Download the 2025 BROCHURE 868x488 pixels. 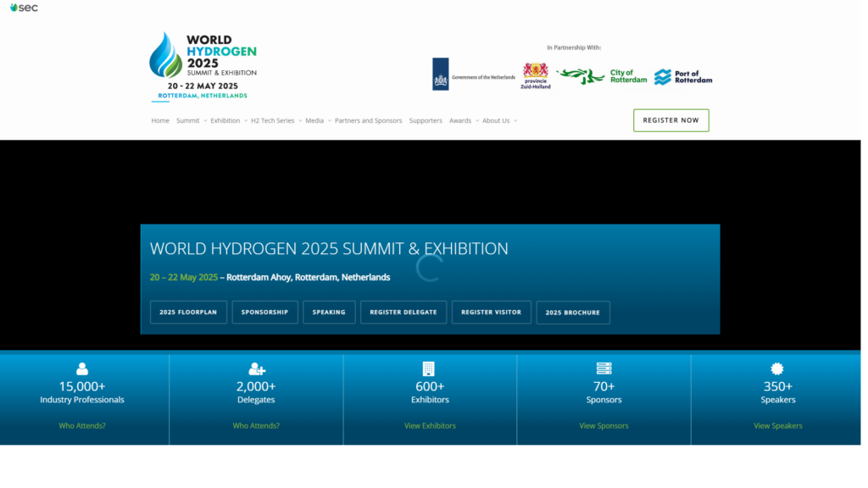pyautogui.click(x=573, y=313)
